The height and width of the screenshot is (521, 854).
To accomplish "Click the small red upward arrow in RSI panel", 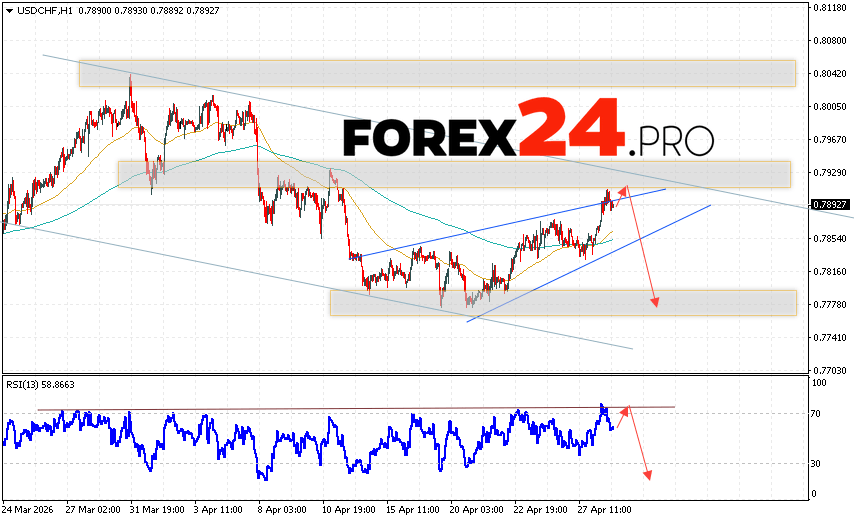I will click(x=621, y=417).
